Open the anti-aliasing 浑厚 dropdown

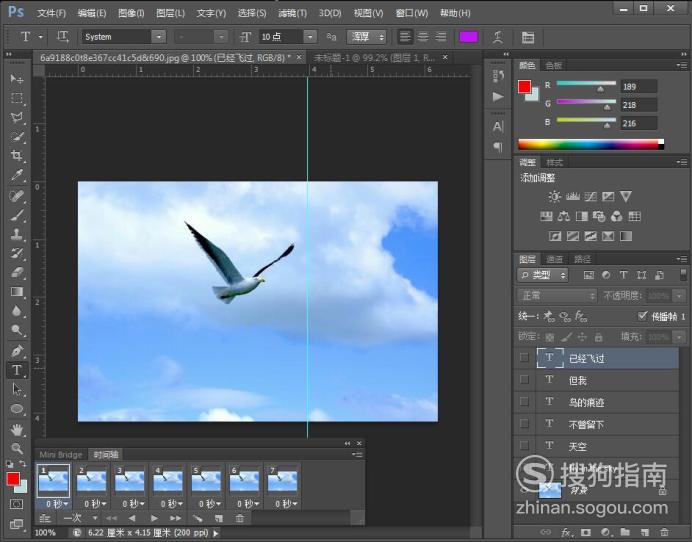pyautogui.click(x=367, y=37)
